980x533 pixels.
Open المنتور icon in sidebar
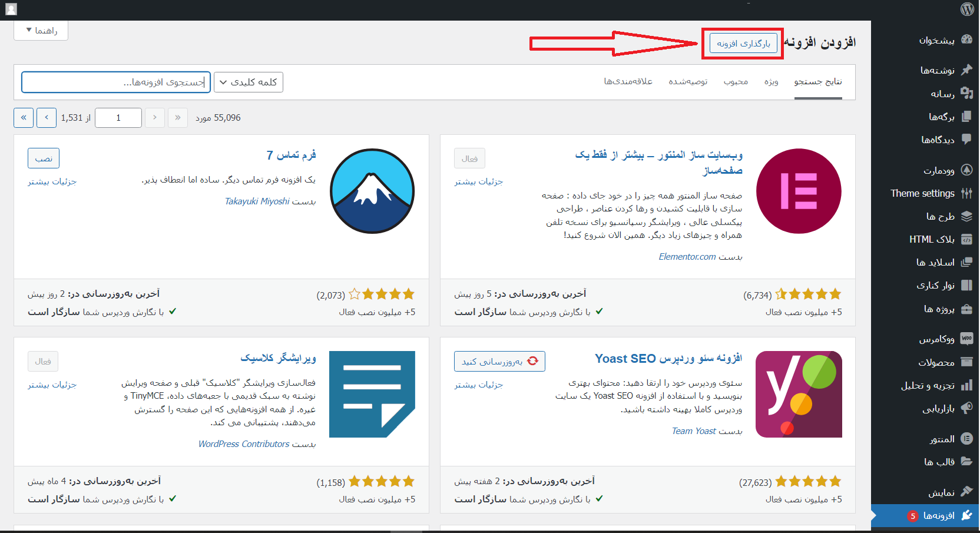pyautogui.click(x=966, y=439)
